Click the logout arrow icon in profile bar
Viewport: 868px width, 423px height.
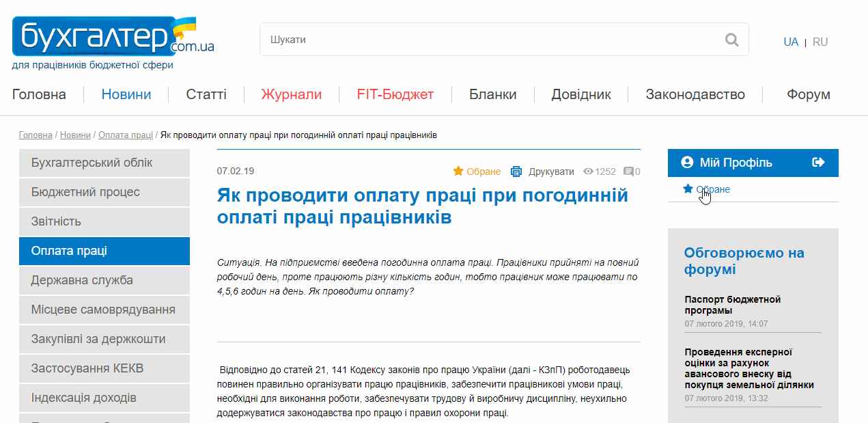(x=818, y=163)
